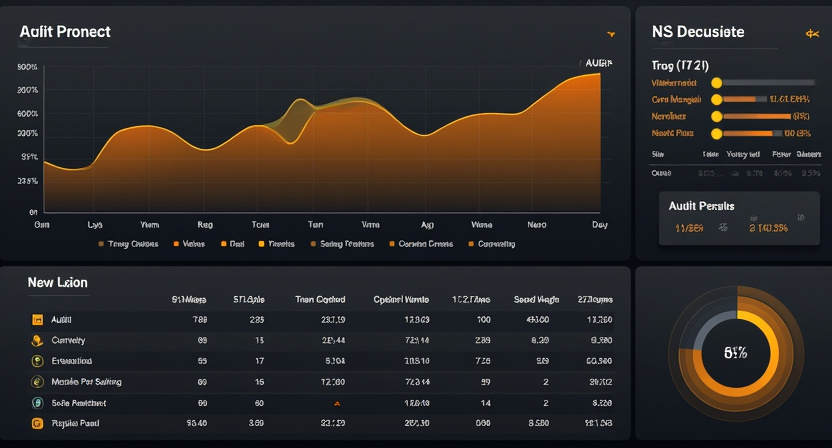Select the New Laion table heading tab
The width and height of the screenshot is (832, 448).
(57, 283)
